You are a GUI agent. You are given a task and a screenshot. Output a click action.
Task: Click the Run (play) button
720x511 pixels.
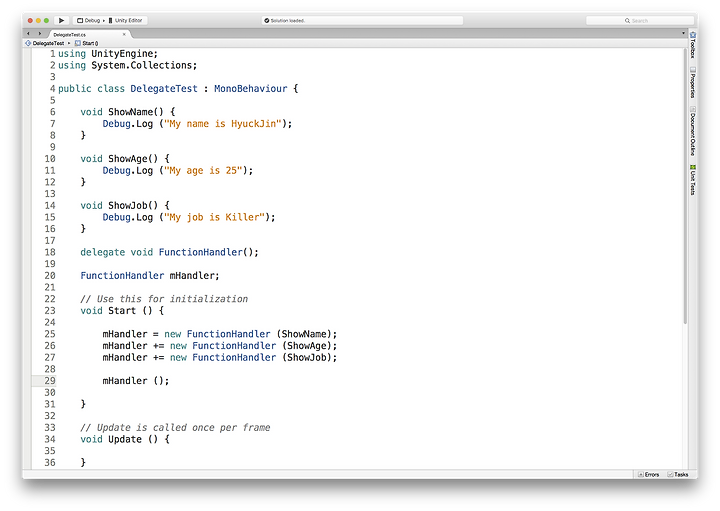[x=61, y=20]
